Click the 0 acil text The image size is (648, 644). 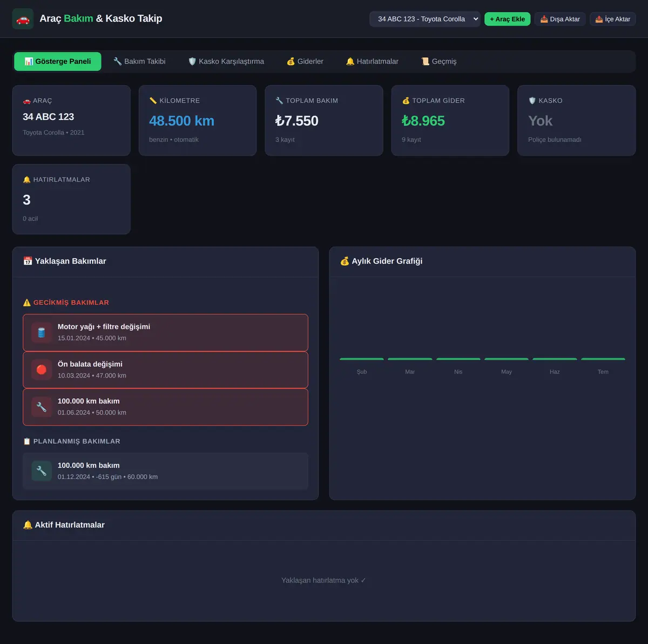(x=30, y=219)
